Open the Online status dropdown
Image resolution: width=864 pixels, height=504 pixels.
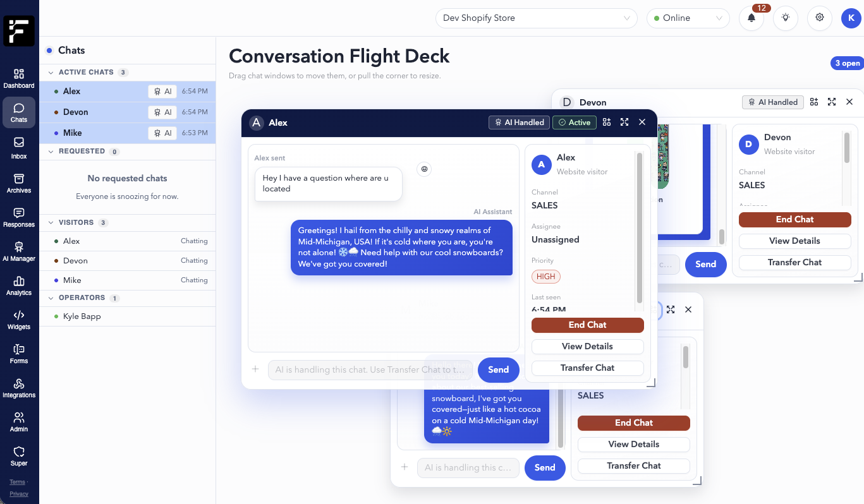[x=688, y=18]
